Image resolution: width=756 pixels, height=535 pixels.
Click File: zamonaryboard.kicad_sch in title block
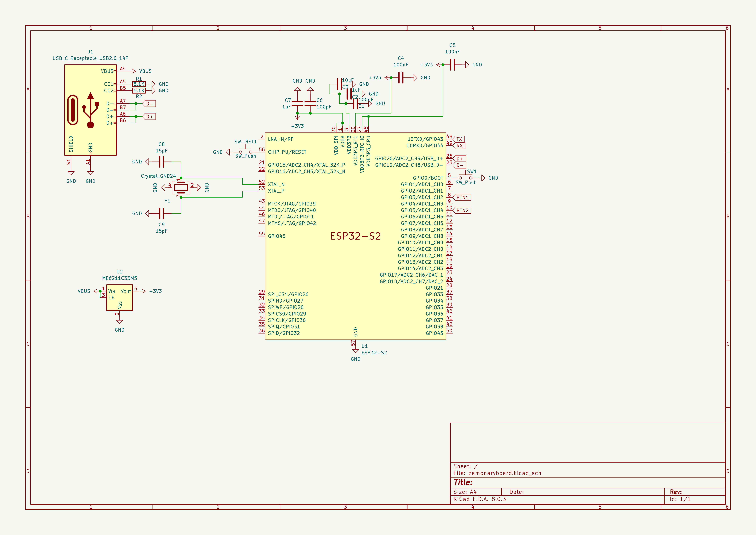(497, 473)
